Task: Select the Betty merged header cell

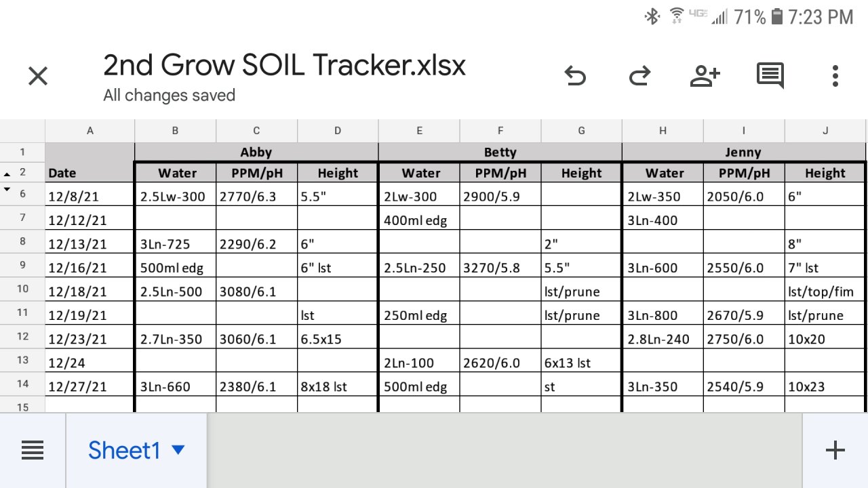Action: coord(500,152)
